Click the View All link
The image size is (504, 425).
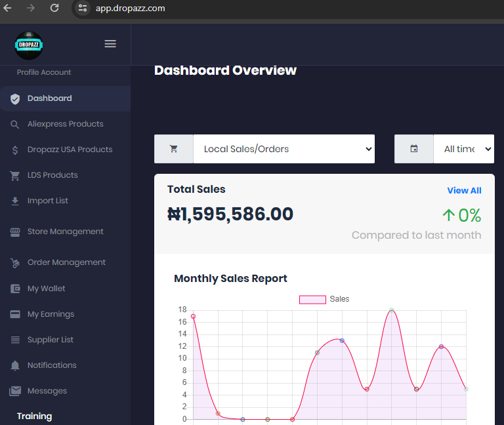click(464, 190)
